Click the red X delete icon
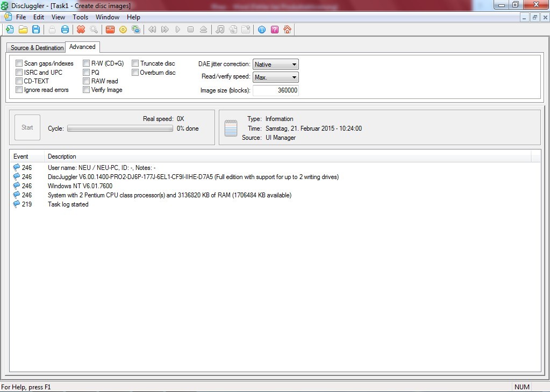This screenshot has width=550, height=392. pos(81,30)
